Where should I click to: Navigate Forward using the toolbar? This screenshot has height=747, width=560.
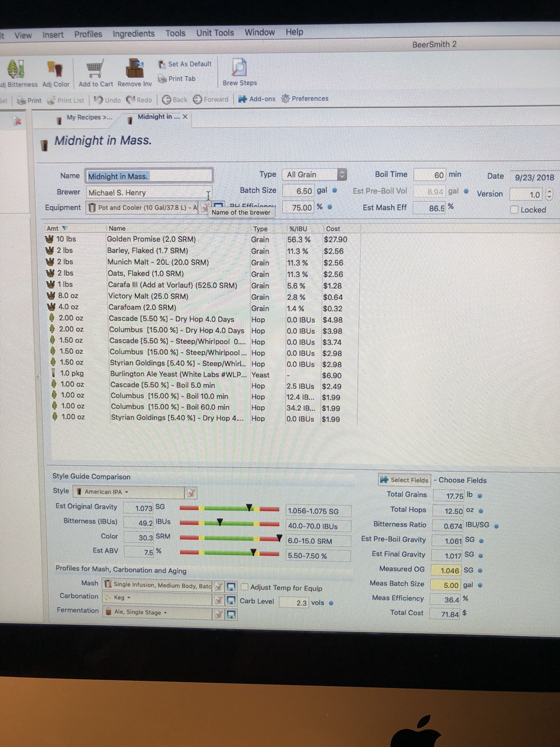[x=211, y=99]
